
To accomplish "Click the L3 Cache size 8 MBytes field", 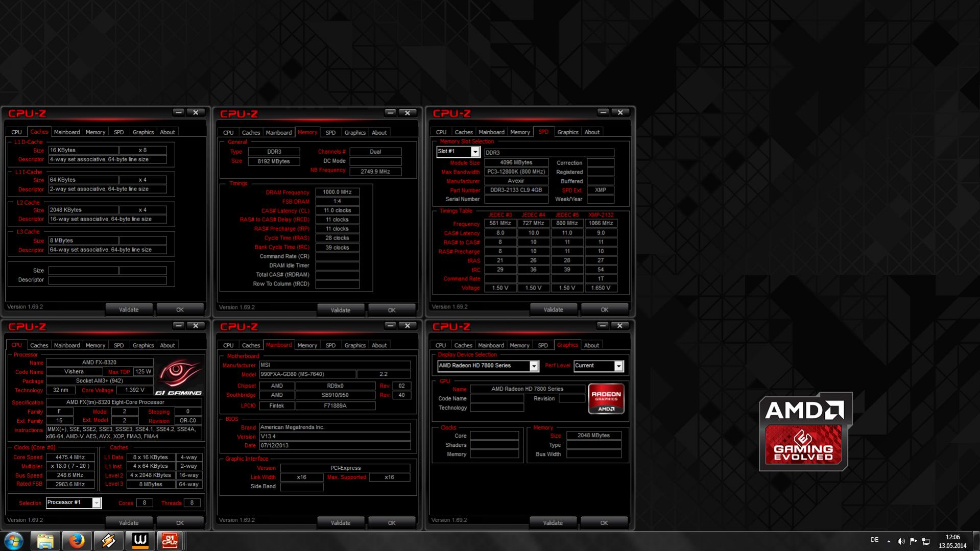I will [x=84, y=241].
